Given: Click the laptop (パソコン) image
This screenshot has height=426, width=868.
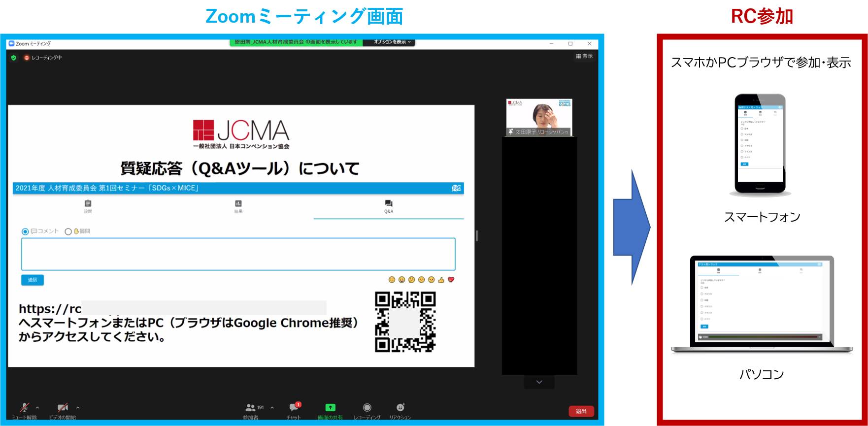Looking at the screenshot, I should 762,304.
